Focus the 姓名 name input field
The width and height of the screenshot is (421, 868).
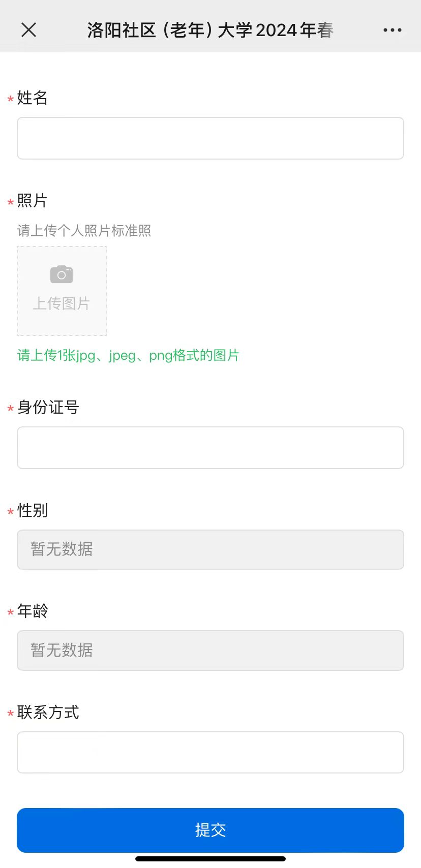[x=211, y=138]
